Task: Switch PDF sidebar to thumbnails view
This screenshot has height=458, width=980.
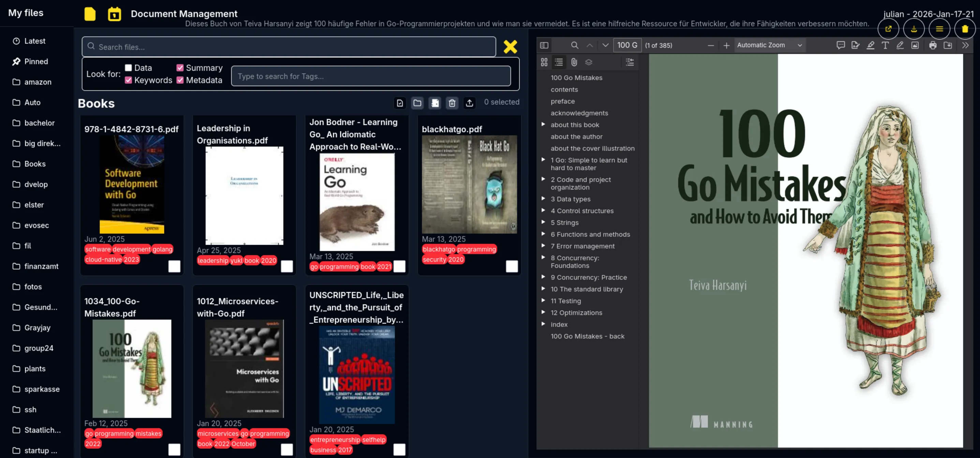Action: (544, 62)
